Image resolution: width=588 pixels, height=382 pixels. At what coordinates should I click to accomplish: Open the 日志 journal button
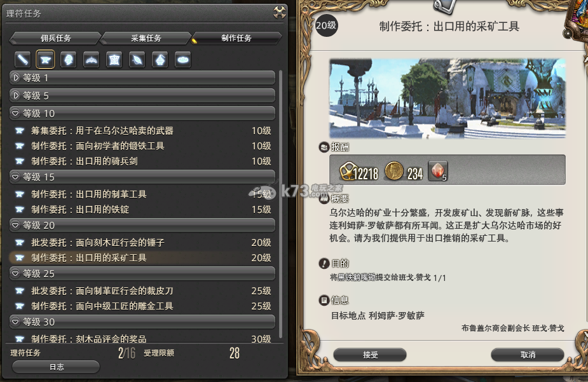pos(56,367)
